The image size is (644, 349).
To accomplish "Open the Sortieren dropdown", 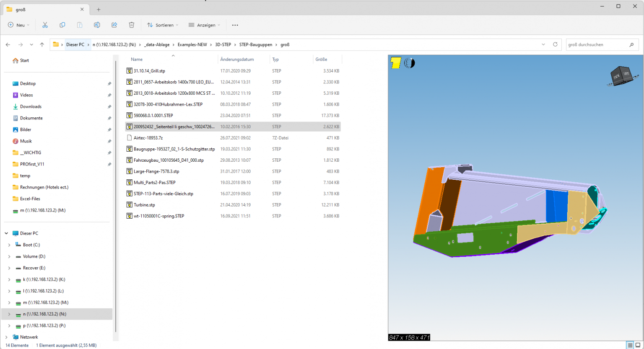I will coord(163,25).
